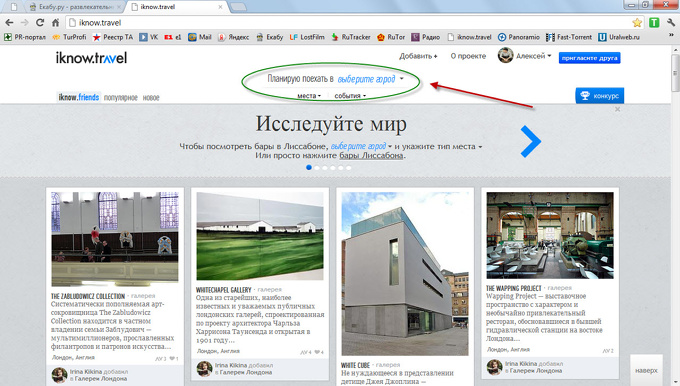Follow the бары Лиссабона link
Viewport: 680px width, 386px height.
(371, 155)
